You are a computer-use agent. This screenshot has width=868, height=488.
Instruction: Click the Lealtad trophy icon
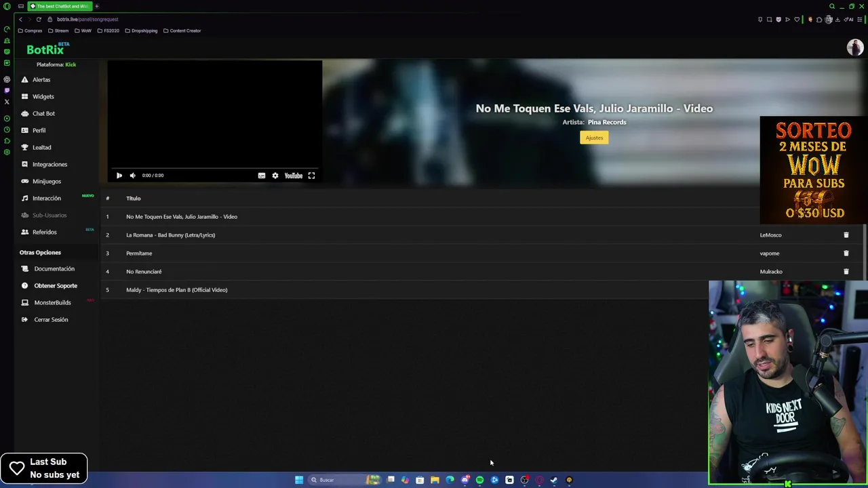coord(24,148)
